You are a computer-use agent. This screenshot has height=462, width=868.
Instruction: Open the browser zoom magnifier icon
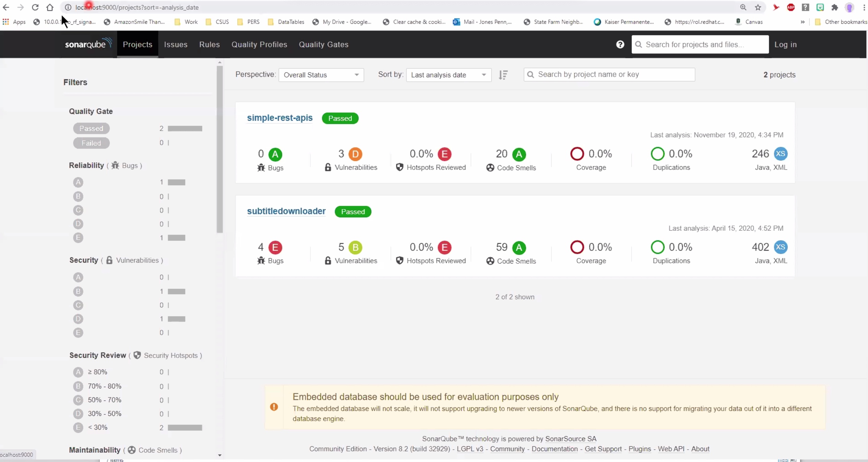[743, 7]
